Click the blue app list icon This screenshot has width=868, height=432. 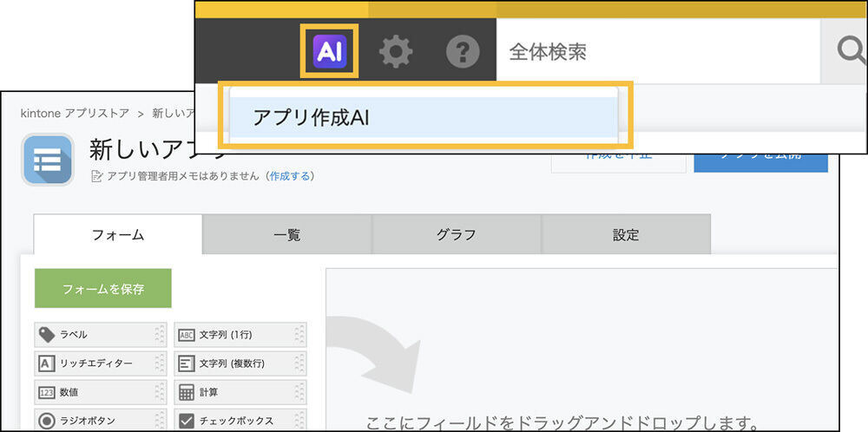point(48,160)
